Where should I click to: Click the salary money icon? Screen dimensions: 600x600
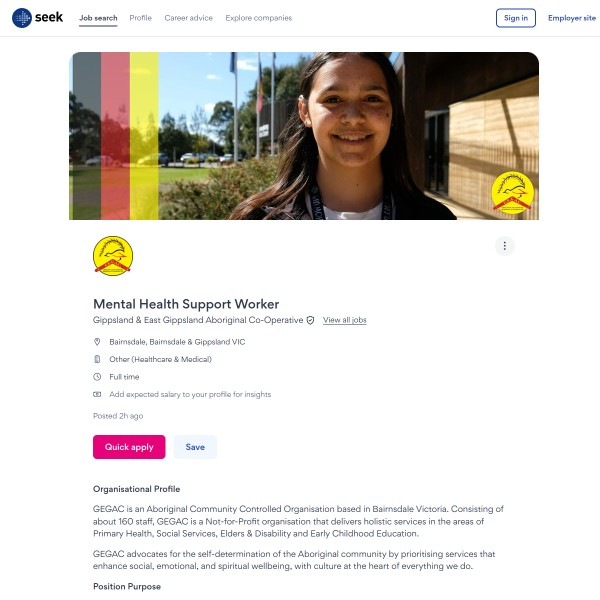coord(97,394)
